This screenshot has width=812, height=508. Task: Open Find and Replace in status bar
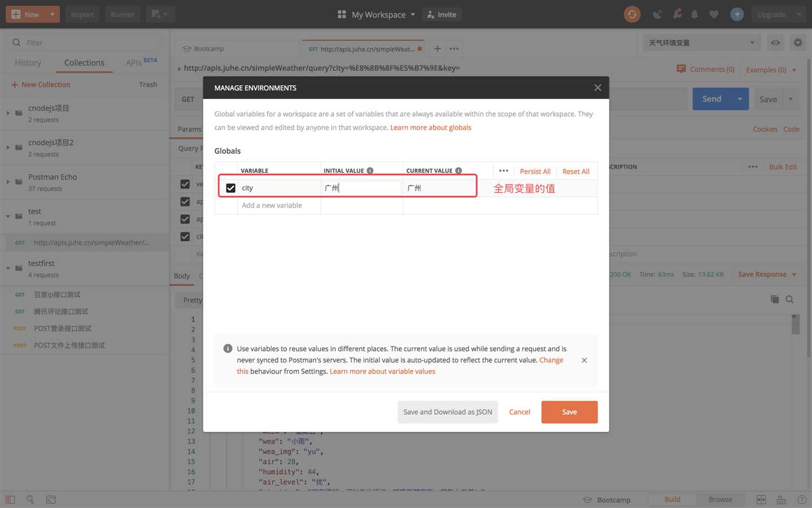(30, 500)
